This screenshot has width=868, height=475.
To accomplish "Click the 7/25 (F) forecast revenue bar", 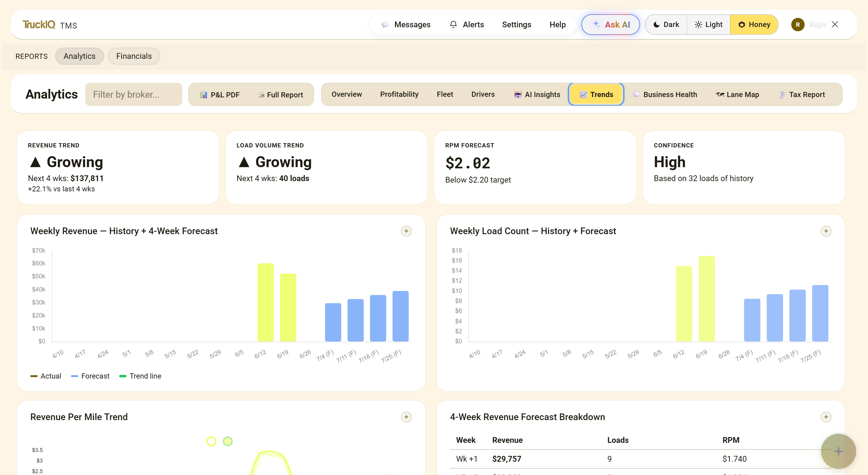I will pyautogui.click(x=400, y=316).
